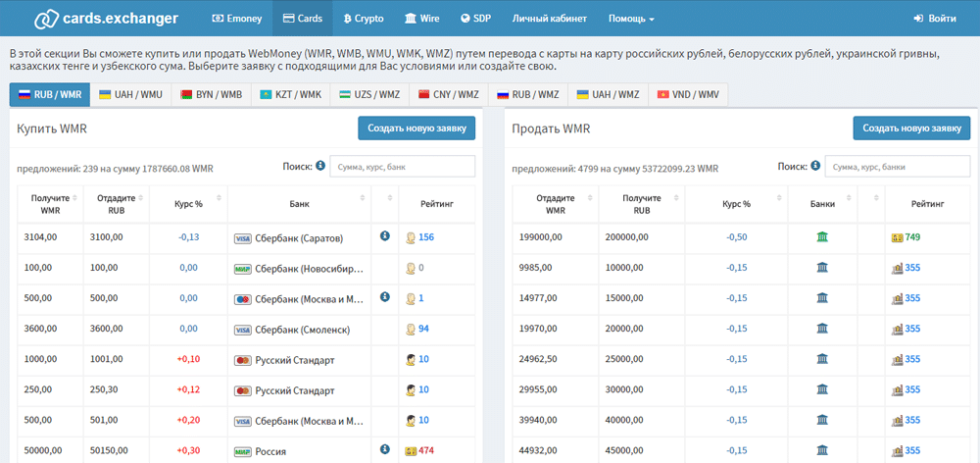Focus the search field in Продать WMR
This screenshot has height=463, width=980.
898,167
